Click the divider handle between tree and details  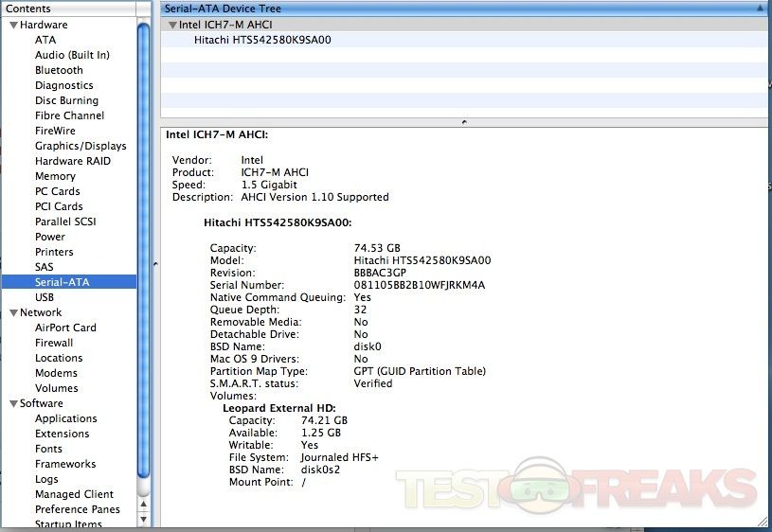463,122
